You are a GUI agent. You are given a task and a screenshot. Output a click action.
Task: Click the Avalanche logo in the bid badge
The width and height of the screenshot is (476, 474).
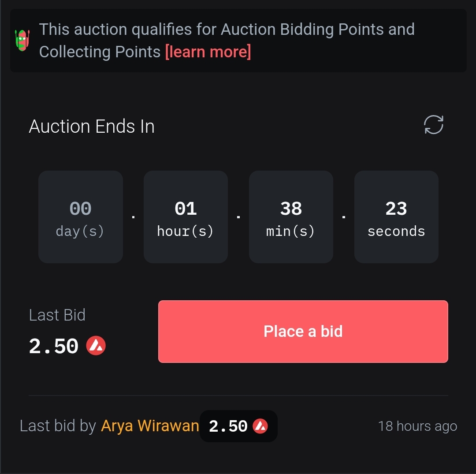260,426
